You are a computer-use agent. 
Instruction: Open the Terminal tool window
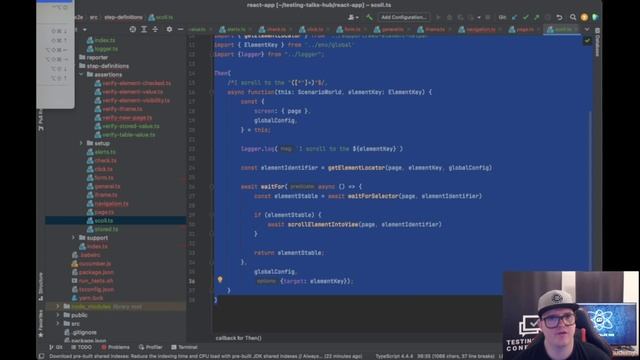click(x=184, y=347)
